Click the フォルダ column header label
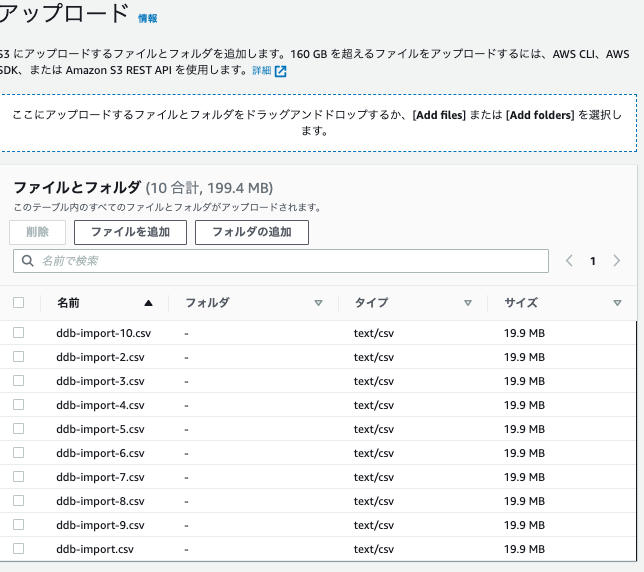Image resolution: width=644 pixels, height=572 pixels. (207, 303)
